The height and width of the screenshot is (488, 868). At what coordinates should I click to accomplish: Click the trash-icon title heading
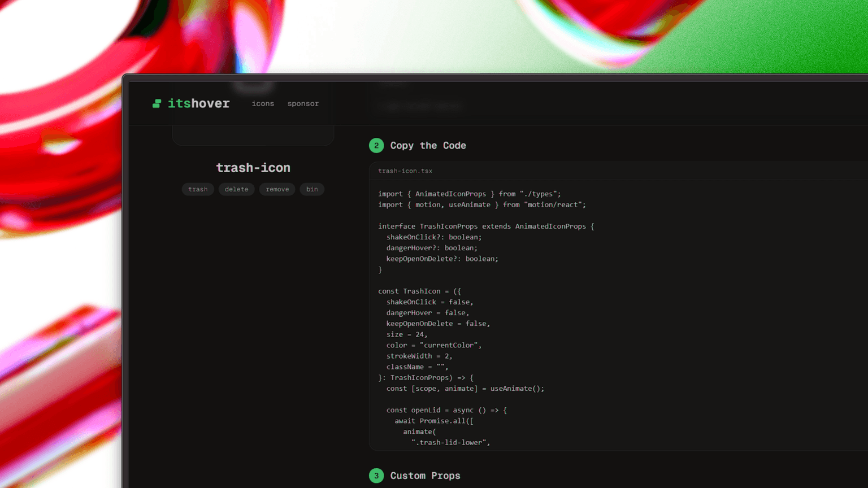[253, 168]
